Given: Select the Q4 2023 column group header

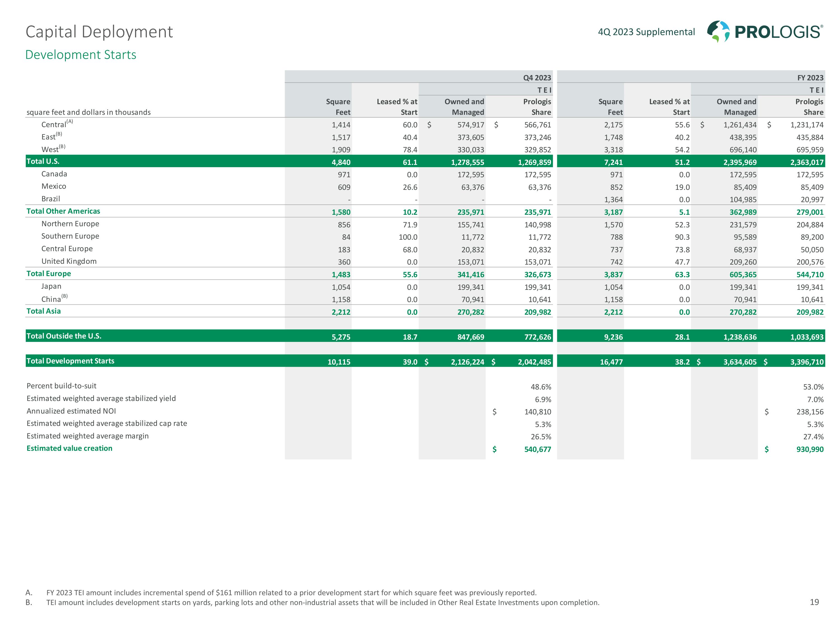Looking at the screenshot, I should 536,78.
